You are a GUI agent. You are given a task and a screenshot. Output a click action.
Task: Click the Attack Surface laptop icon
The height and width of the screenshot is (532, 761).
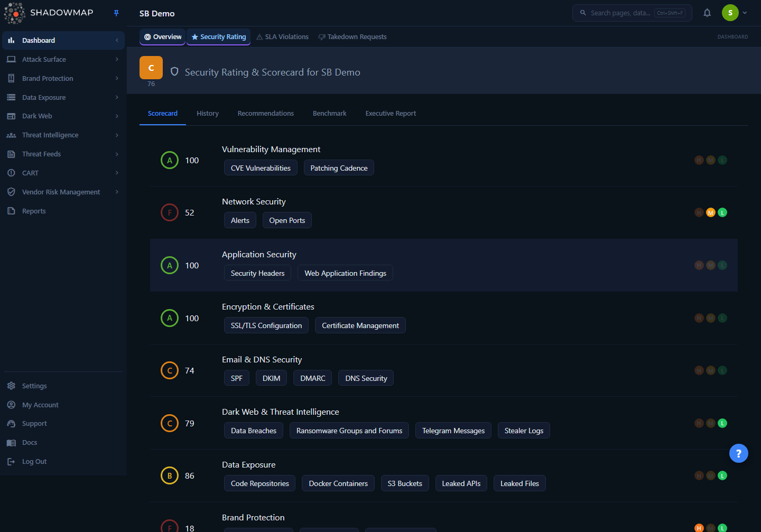(x=11, y=59)
